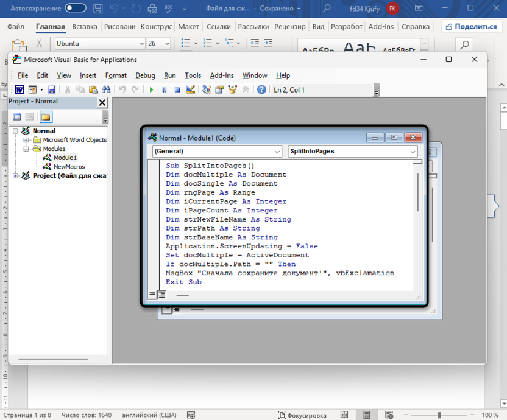Open VBA help with the question mark icon
This screenshot has width=507, height=420.
[x=261, y=89]
